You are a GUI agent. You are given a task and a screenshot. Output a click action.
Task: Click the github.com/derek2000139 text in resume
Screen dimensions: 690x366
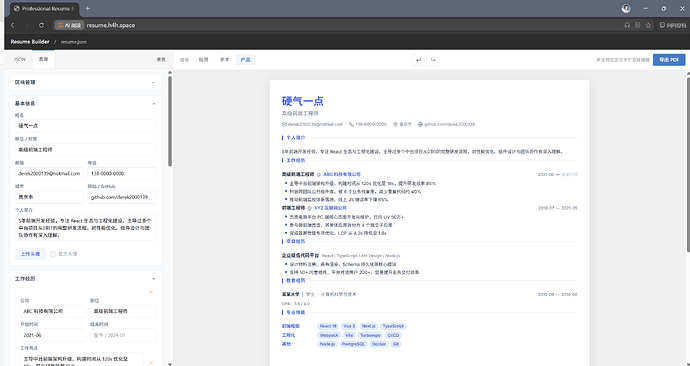click(x=449, y=124)
